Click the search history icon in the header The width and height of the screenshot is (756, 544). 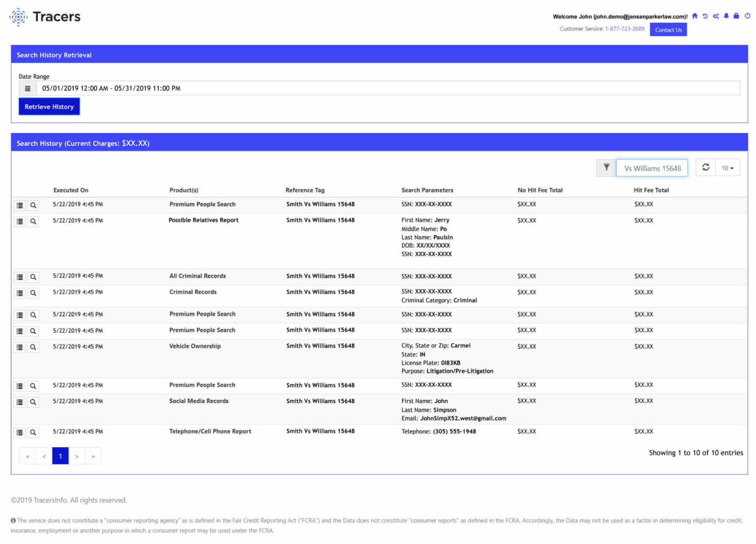(705, 16)
